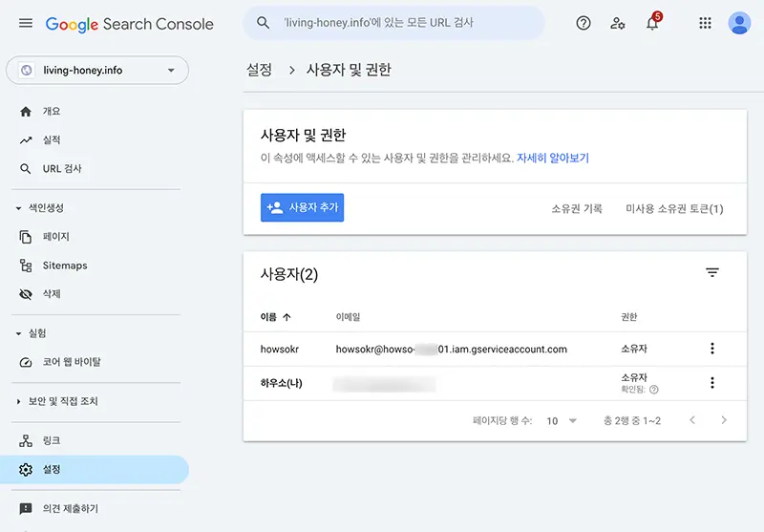Open Sitemaps in the sidebar
764x532 pixels.
(64, 266)
